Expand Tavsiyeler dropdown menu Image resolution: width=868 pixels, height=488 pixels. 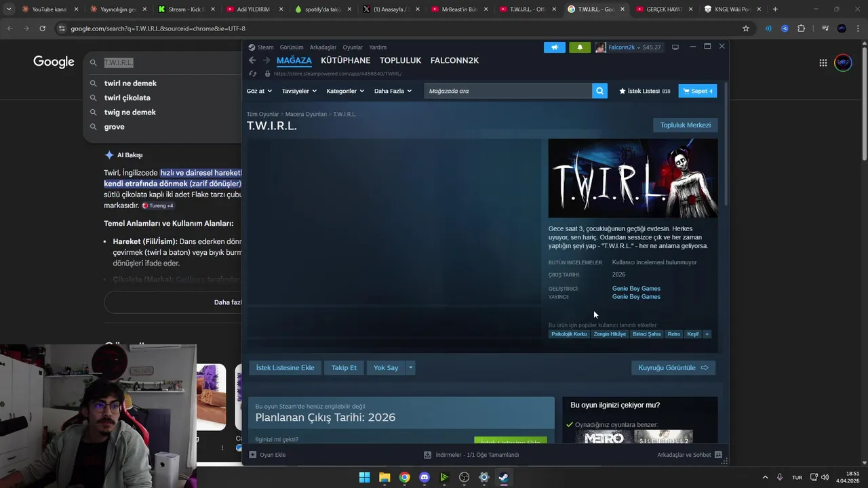pos(298,91)
